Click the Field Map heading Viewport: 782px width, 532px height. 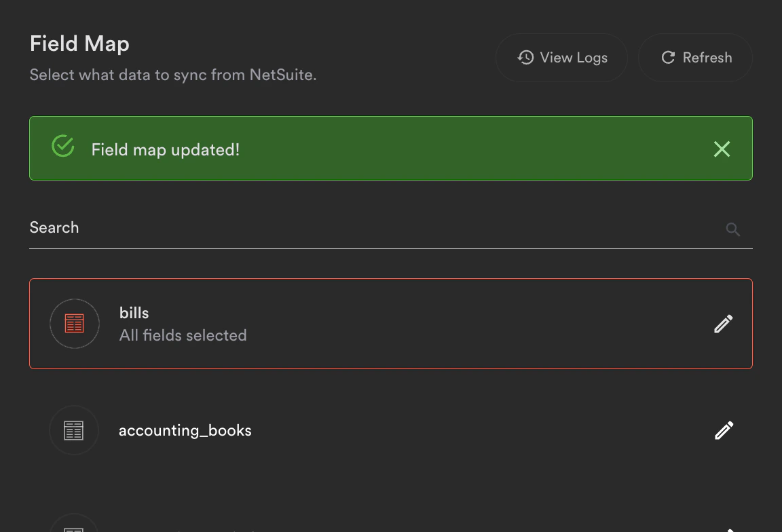click(80, 44)
